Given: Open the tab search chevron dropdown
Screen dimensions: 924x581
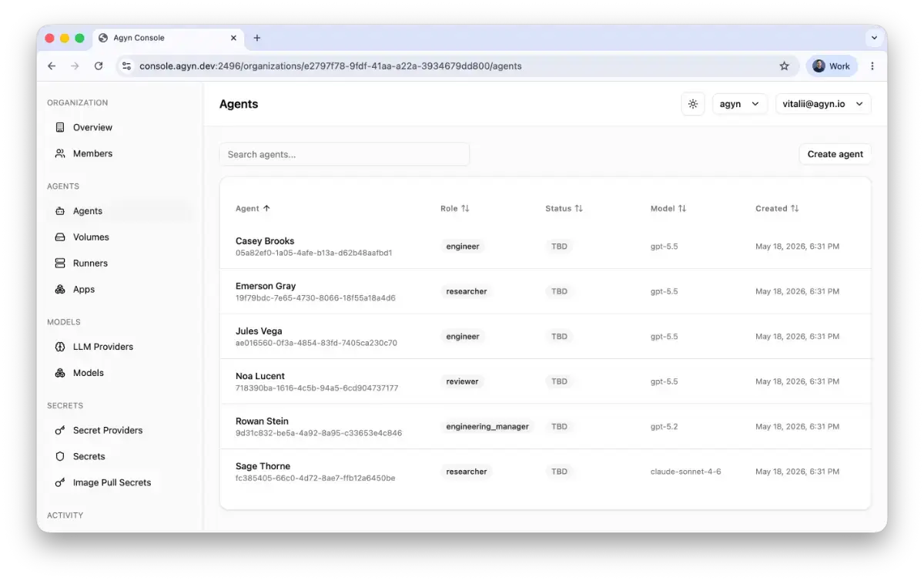Looking at the screenshot, I should [874, 38].
